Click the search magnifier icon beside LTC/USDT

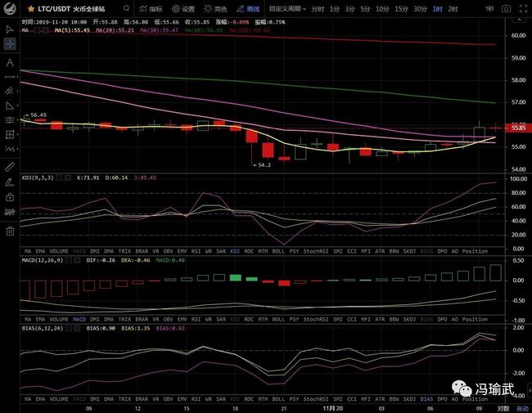[x=126, y=8]
